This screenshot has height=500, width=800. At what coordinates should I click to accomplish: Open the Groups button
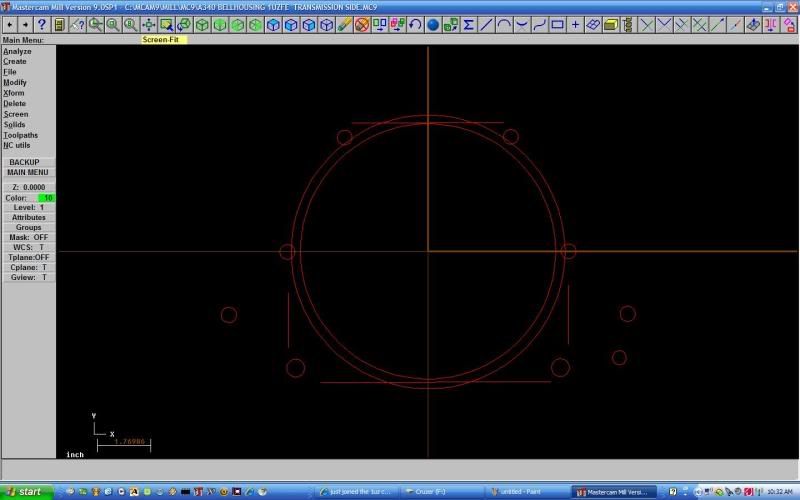pyautogui.click(x=29, y=228)
